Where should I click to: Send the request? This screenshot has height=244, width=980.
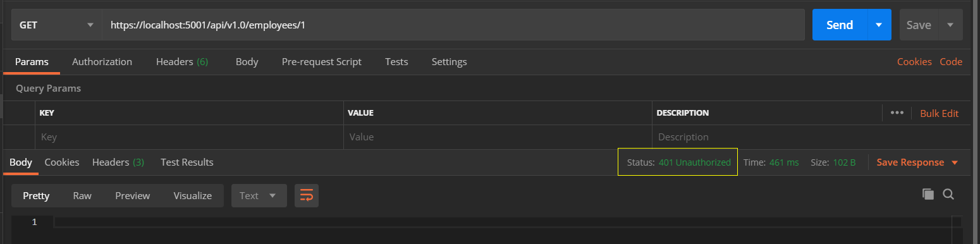coord(840,25)
